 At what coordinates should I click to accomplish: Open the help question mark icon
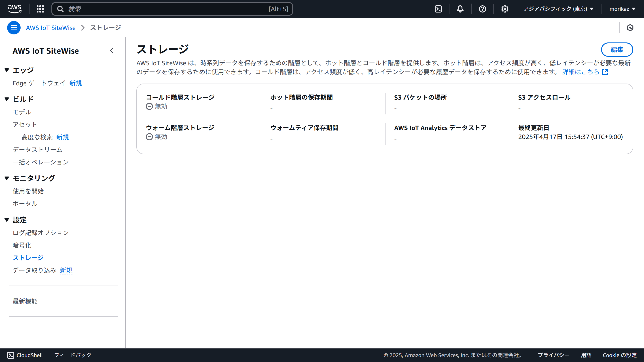click(482, 9)
